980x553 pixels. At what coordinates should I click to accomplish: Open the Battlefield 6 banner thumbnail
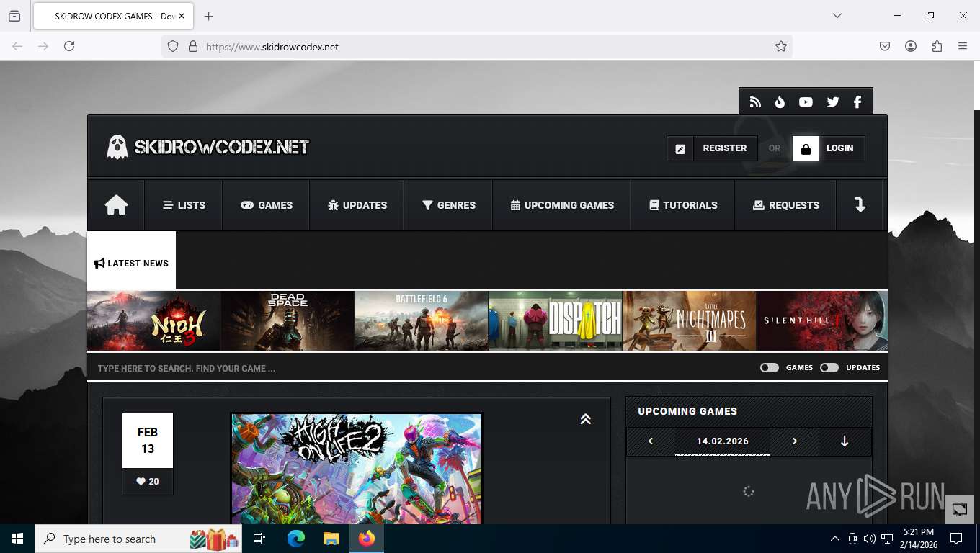422,320
